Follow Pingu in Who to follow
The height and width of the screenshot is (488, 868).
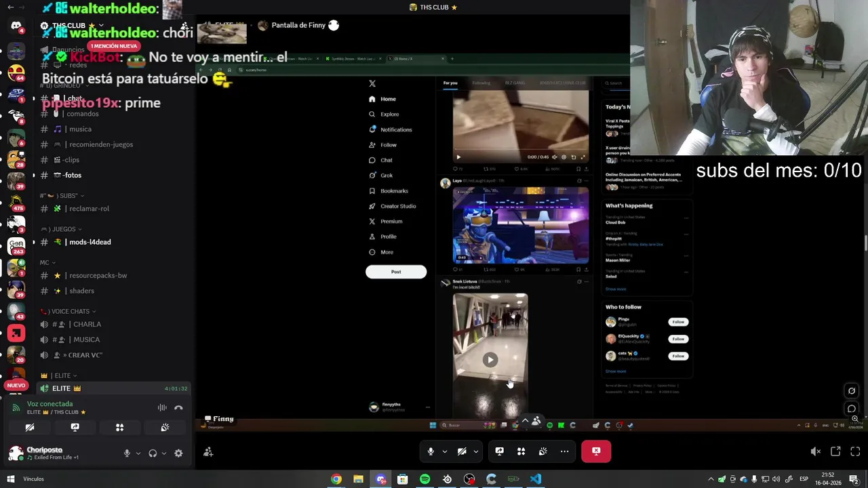tap(678, 322)
